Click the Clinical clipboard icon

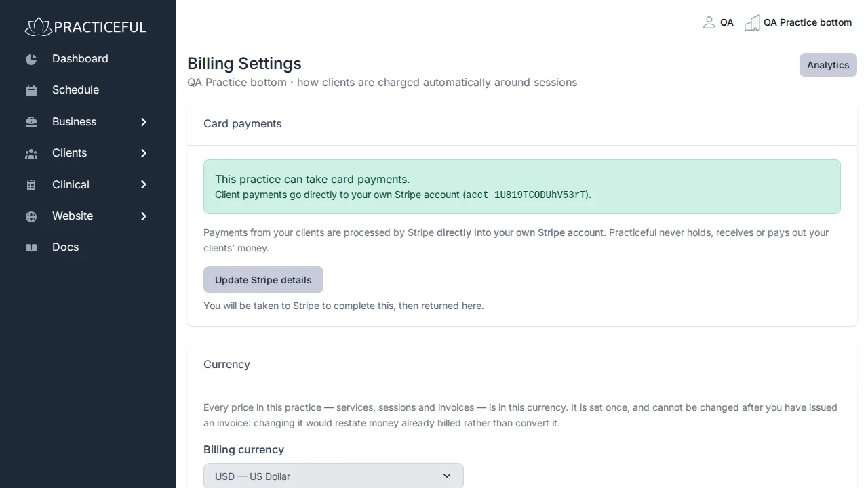31,185
